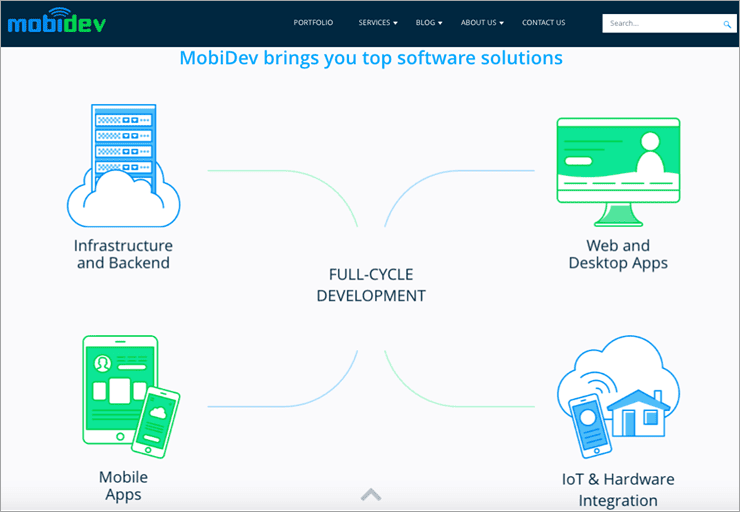The width and height of the screenshot is (740, 512).
Task: Click the search magnifier icon
Action: tap(727, 24)
